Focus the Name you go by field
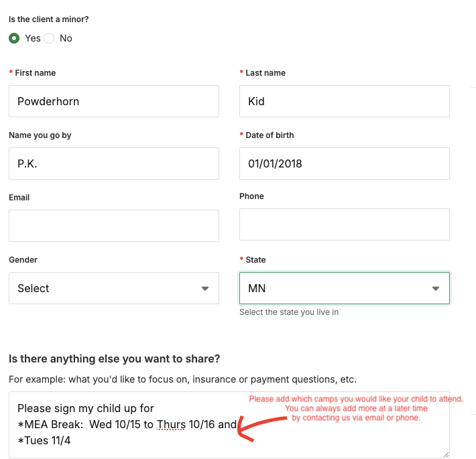Viewport: 476px width, 459px height. 114,163
